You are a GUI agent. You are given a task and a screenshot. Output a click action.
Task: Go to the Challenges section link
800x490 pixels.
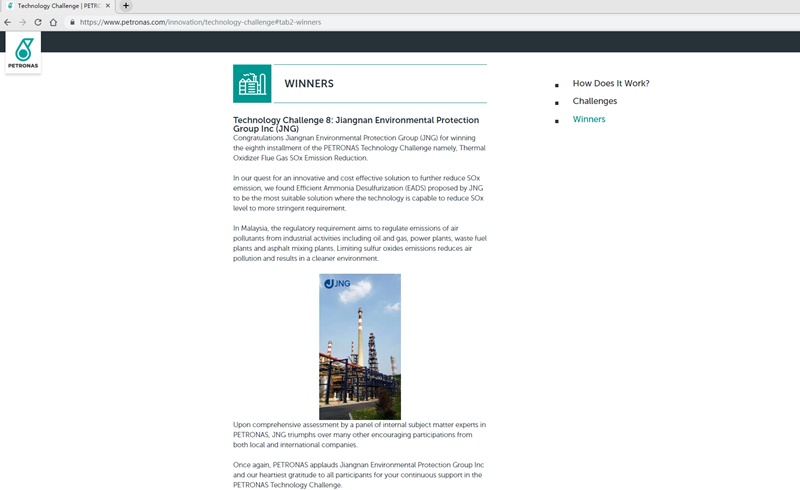[x=594, y=101]
